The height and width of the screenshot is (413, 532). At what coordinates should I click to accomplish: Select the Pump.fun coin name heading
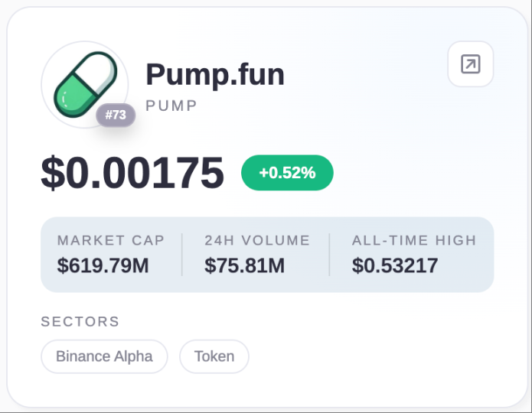(x=215, y=75)
